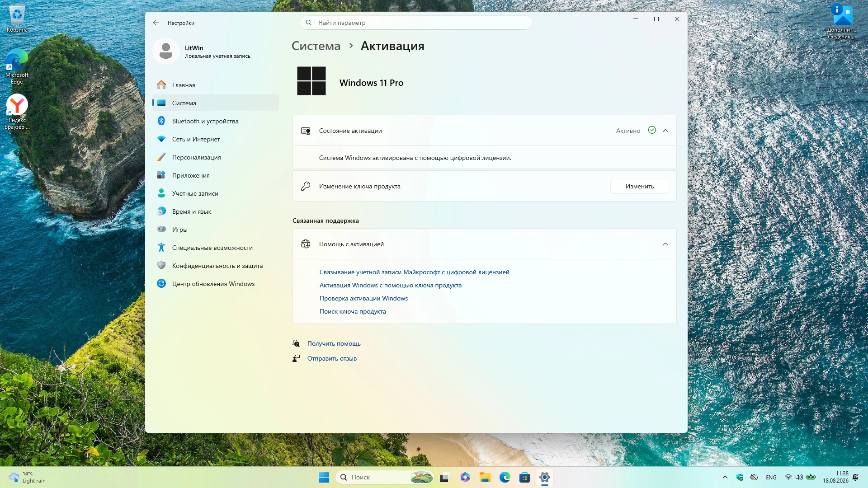
Task: Open Активация Windows с помощью ключа продукта
Action: (x=391, y=285)
